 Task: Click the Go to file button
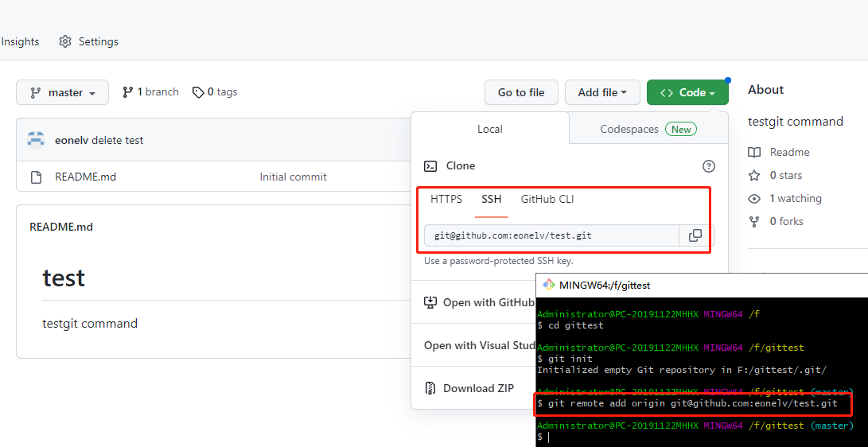click(x=521, y=92)
